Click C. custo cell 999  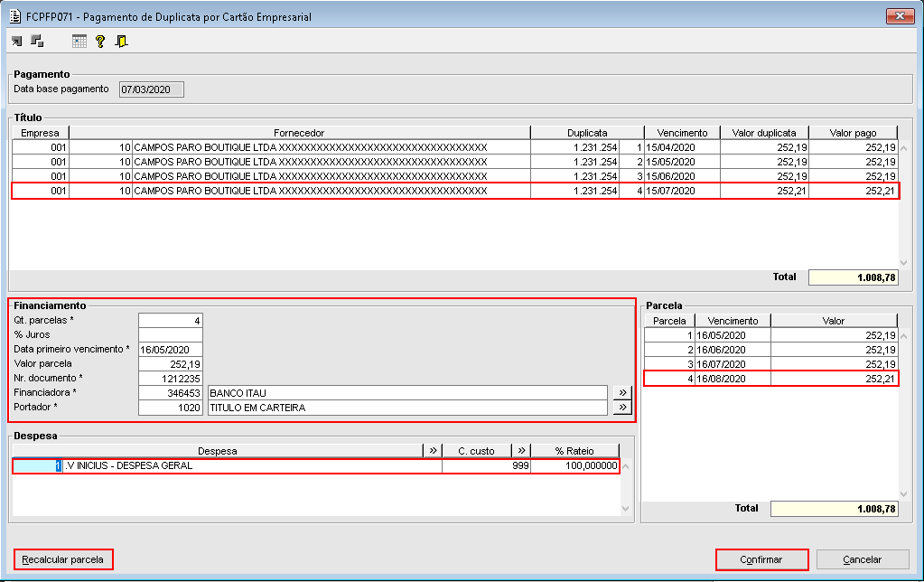[486, 465]
